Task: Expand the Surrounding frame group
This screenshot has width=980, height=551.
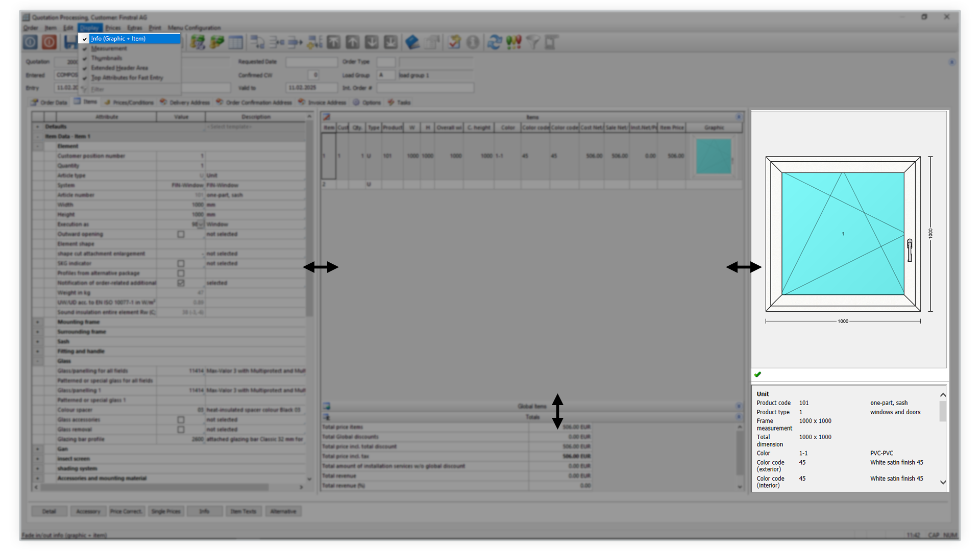Action: 37,332
